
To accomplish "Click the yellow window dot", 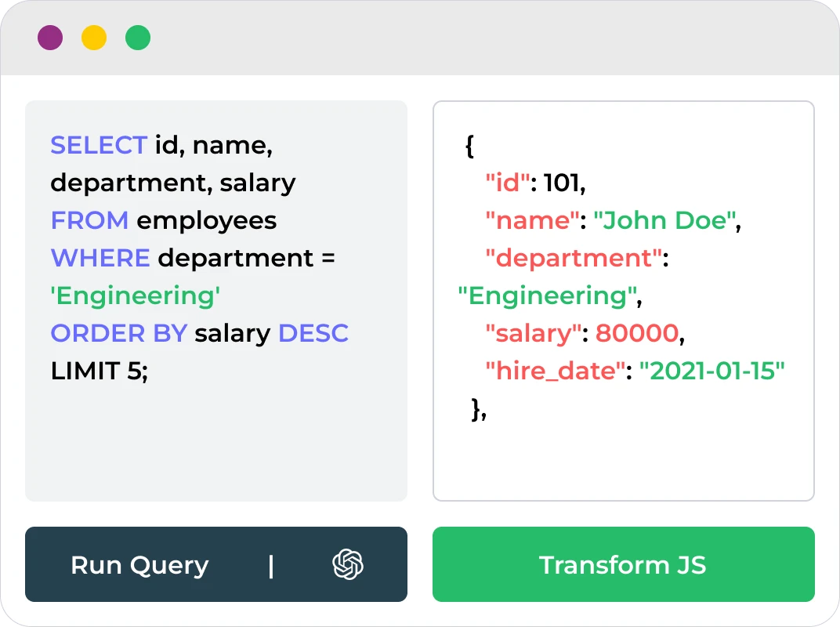I will [94, 38].
